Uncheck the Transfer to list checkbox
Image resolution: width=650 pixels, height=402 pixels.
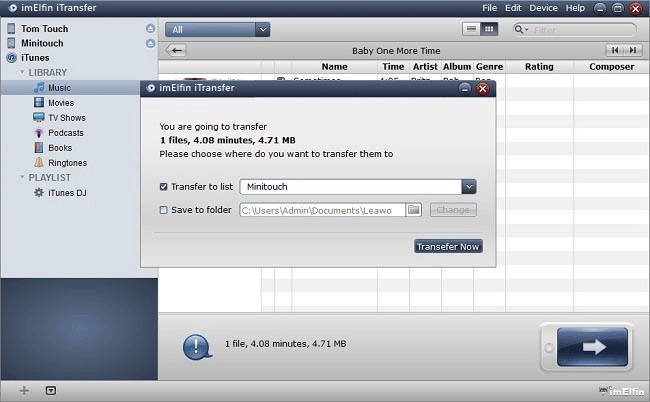coord(164,186)
